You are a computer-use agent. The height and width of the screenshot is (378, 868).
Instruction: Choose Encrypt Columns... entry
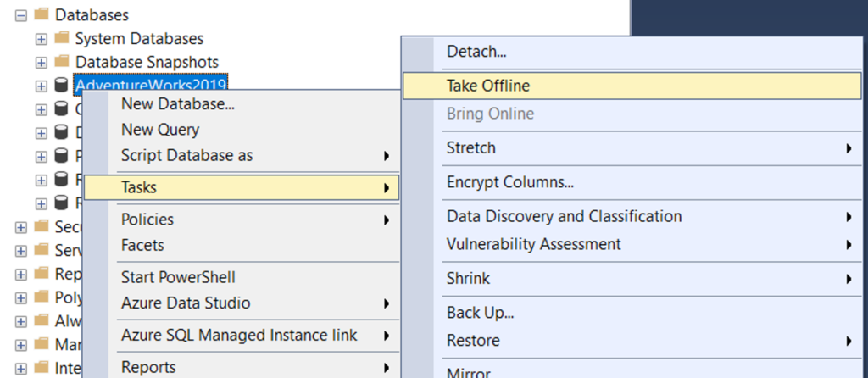(x=632, y=182)
